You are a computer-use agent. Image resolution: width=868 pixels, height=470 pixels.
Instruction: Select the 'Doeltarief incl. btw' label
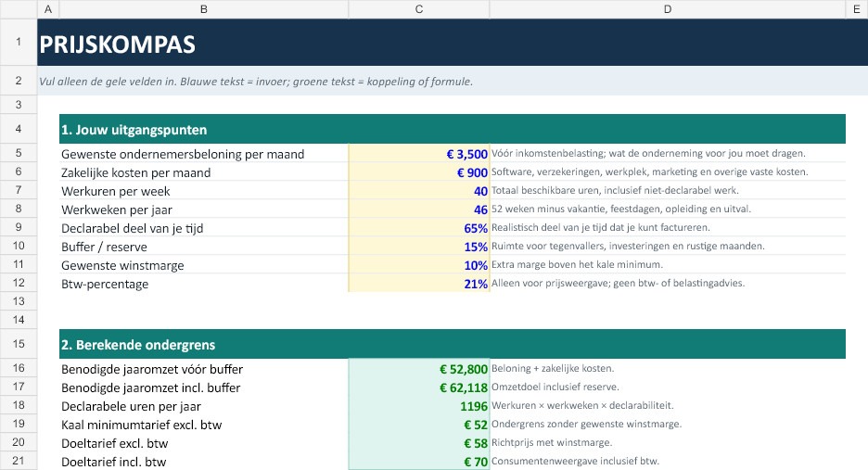click(x=113, y=462)
